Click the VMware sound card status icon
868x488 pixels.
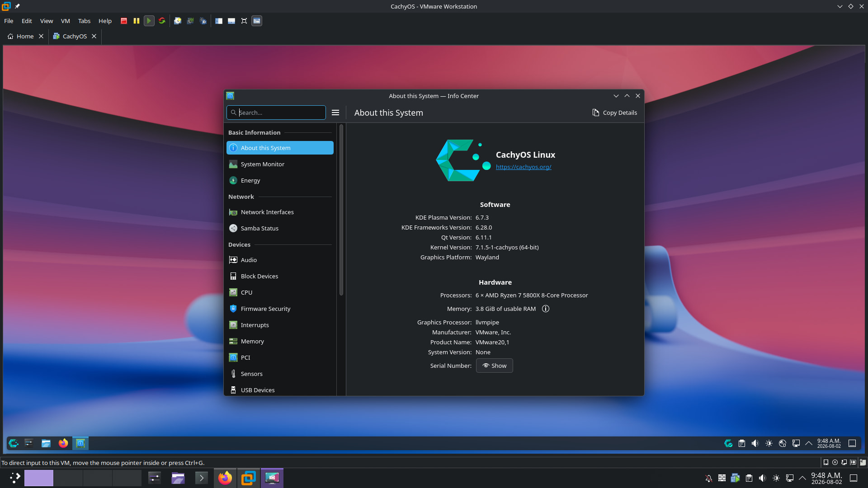[853, 462]
